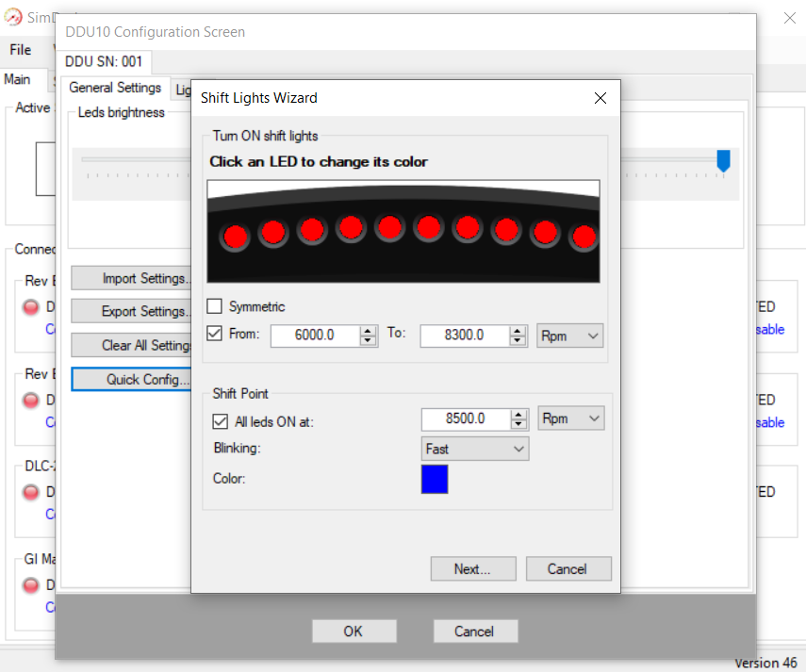
Task: Increase the All leds ON value
Action: coord(518,413)
